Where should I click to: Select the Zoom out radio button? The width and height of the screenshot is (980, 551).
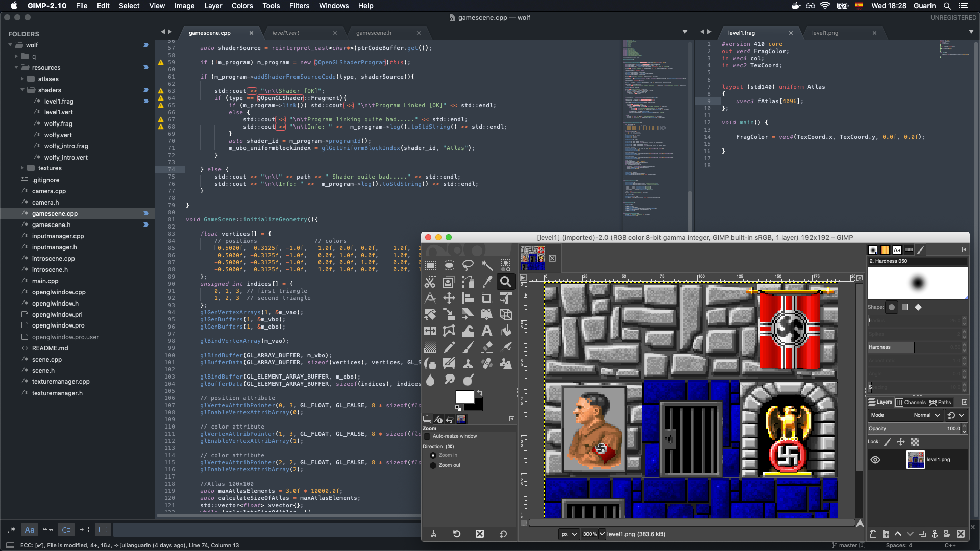433,465
